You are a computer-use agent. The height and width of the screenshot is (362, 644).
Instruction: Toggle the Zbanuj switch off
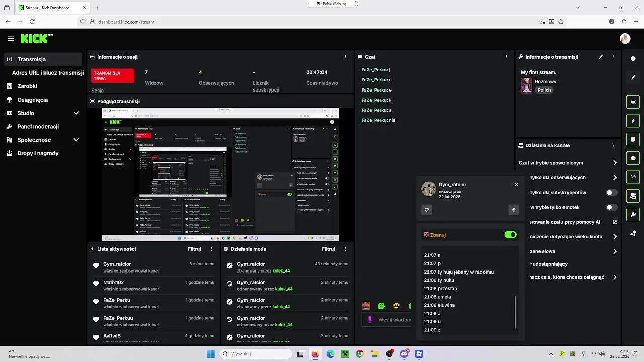click(510, 235)
